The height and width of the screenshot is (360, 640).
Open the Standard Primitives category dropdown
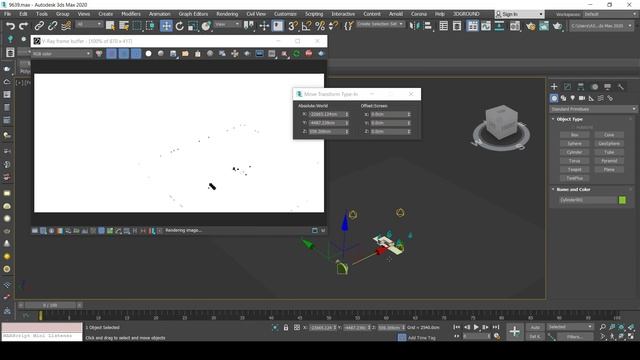[593, 109]
